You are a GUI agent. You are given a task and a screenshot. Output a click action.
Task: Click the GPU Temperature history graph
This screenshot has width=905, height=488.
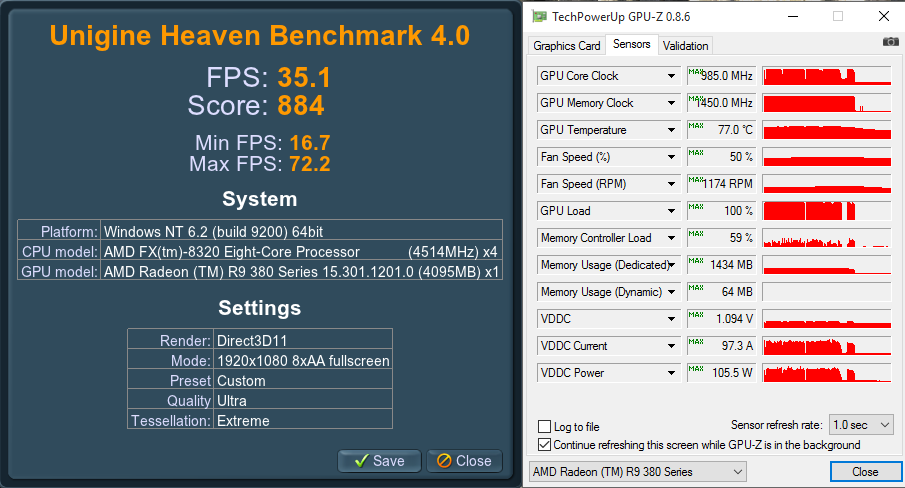point(827,130)
